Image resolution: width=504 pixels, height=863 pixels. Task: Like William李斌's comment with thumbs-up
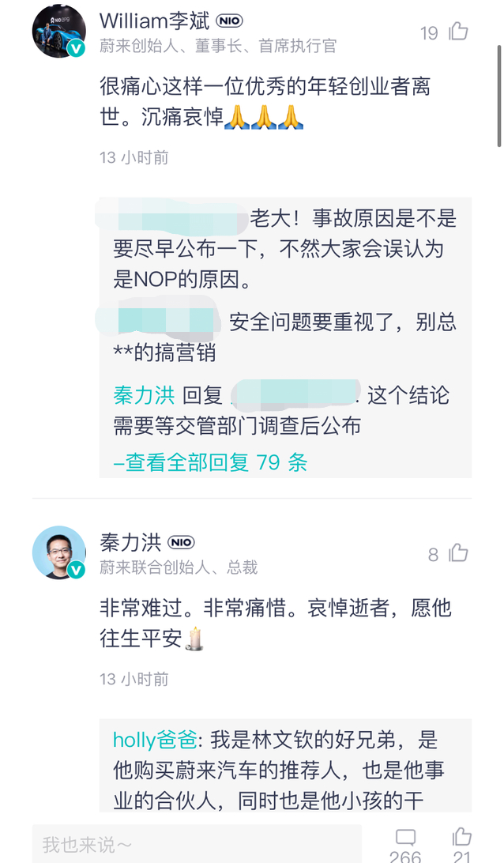tap(458, 32)
